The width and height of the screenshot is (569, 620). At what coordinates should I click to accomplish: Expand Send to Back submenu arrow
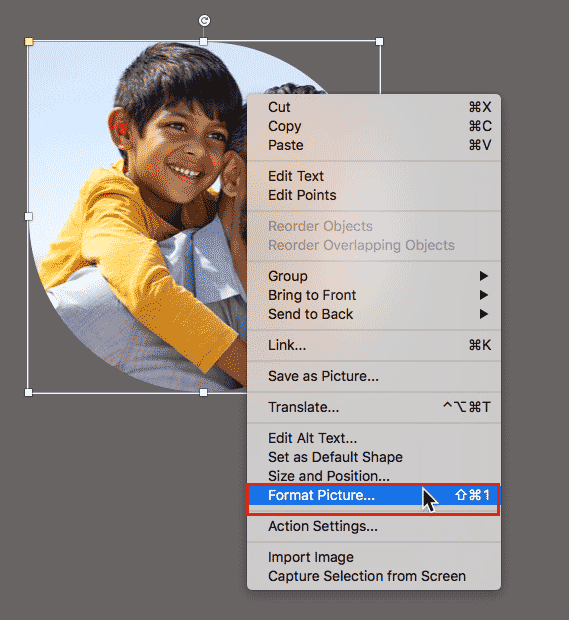tap(484, 314)
